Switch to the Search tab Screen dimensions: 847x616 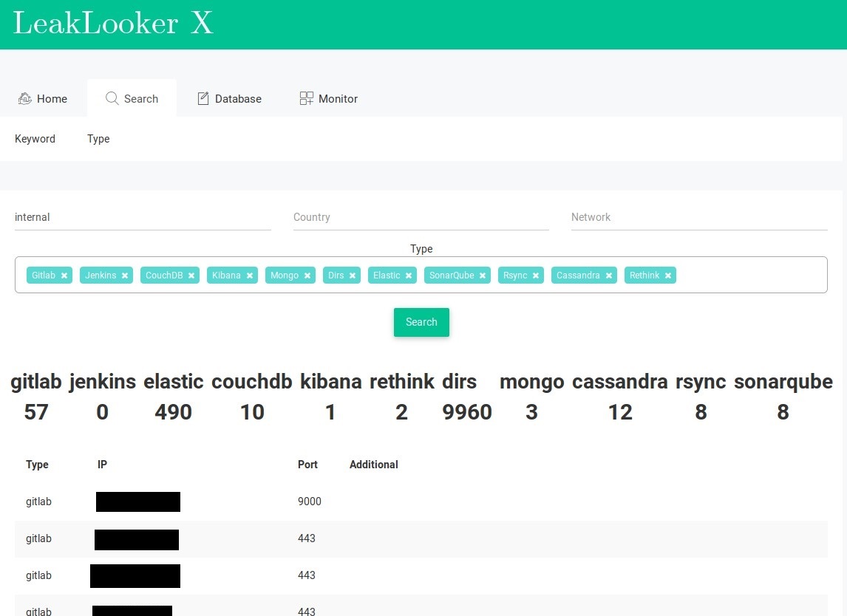(x=132, y=98)
